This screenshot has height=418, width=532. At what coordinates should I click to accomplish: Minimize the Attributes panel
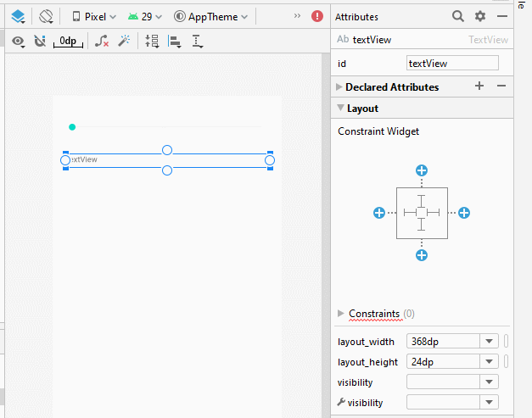pyautogui.click(x=502, y=16)
